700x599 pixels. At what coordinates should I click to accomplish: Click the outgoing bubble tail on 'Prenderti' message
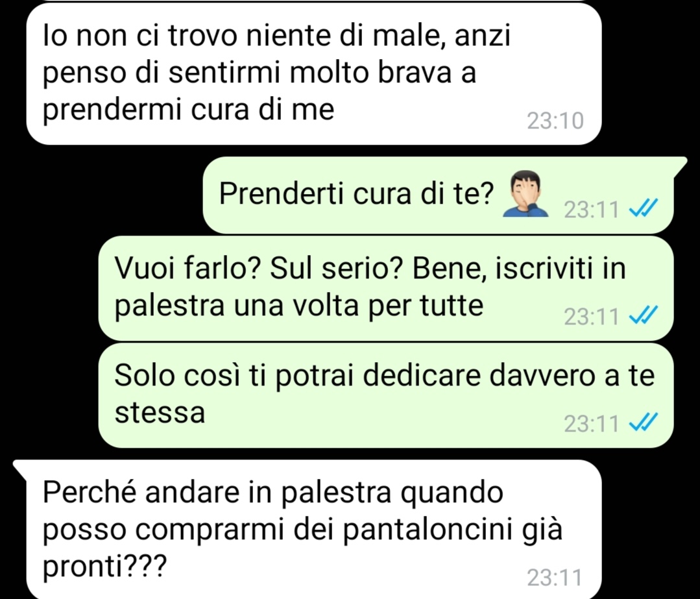tap(679, 166)
